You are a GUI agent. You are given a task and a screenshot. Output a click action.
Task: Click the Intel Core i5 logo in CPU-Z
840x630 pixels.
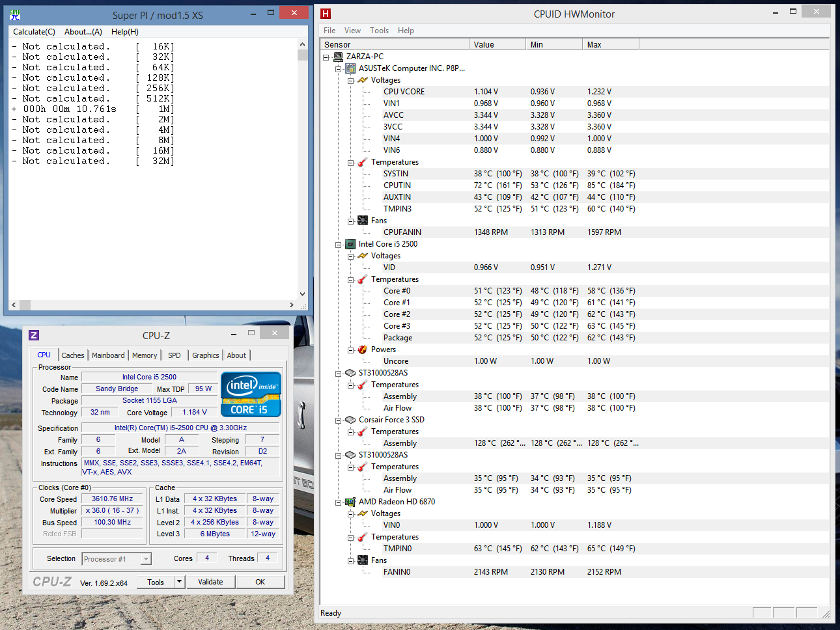tap(251, 394)
